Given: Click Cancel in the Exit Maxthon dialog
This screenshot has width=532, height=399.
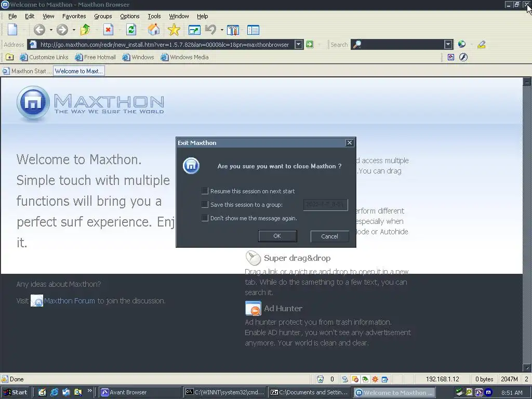Looking at the screenshot, I should point(329,236).
